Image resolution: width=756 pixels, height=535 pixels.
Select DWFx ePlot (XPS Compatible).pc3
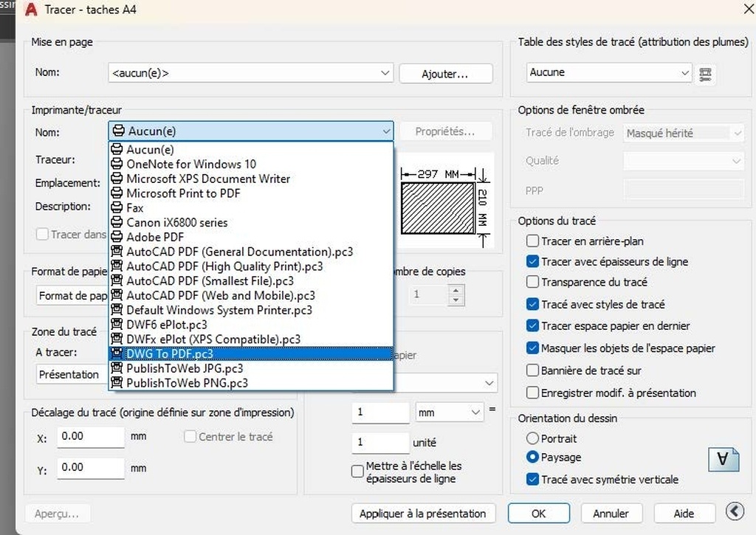[x=251, y=339]
